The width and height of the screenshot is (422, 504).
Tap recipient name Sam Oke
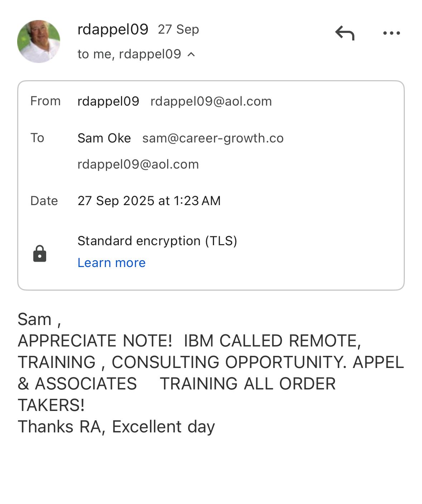pyautogui.click(x=104, y=138)
